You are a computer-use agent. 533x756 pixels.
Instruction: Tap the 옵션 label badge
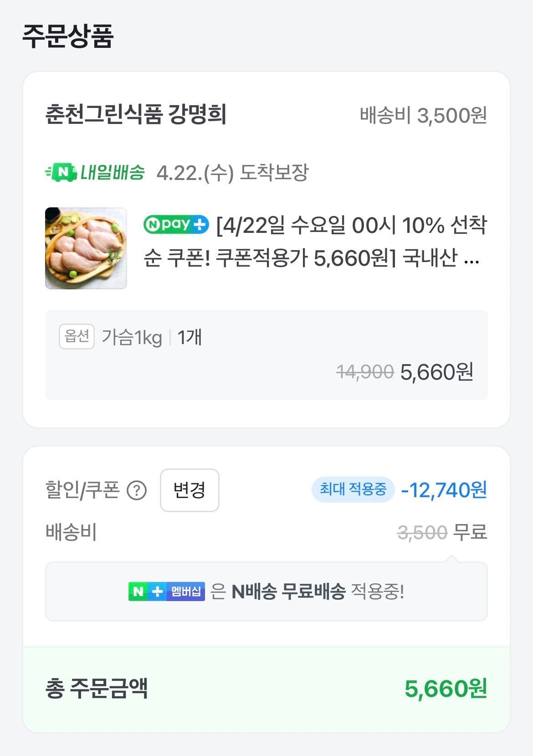tap(77, 337)
